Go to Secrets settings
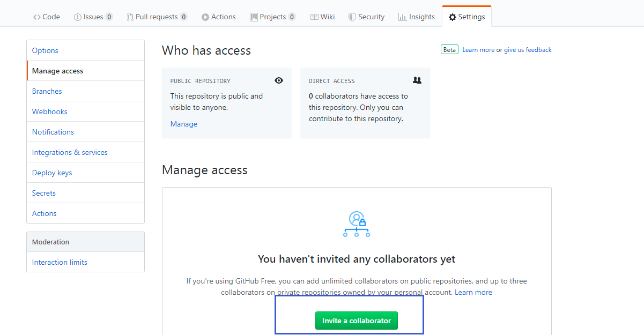This screenshot has height=335, width=644. pyautogui.click(x=86, y=193)
